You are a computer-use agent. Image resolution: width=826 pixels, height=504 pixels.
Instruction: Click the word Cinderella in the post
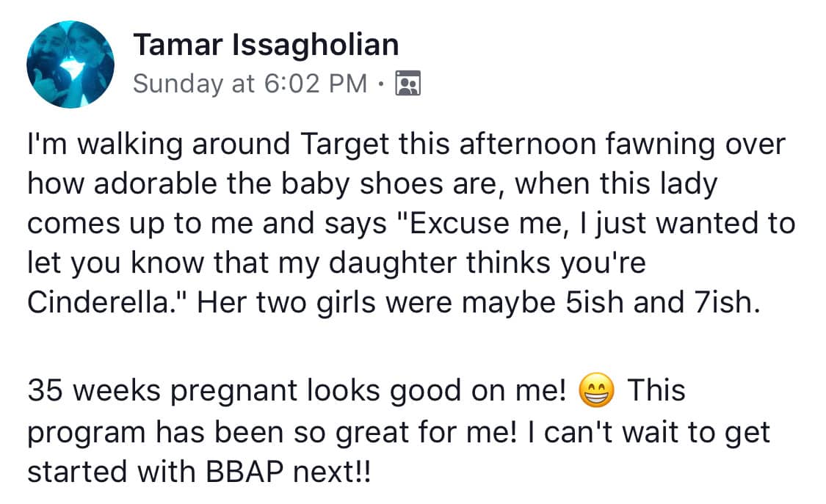tap(98, 302)
